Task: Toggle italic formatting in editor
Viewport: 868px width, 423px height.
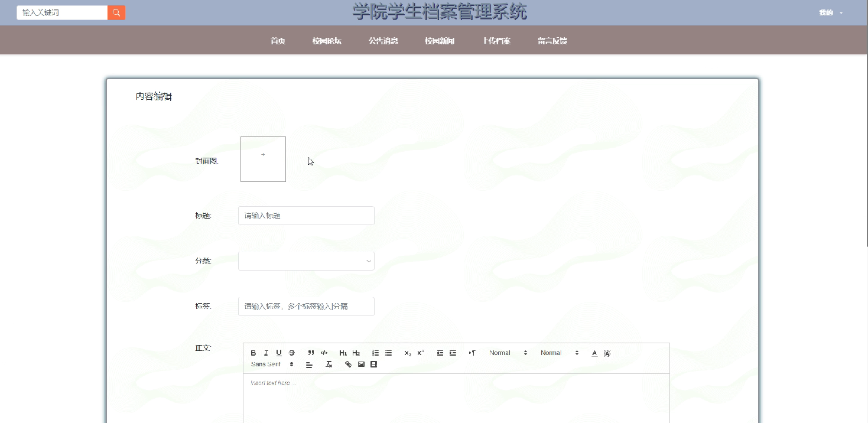Action: pyautogui.click(x=266, y=353)
